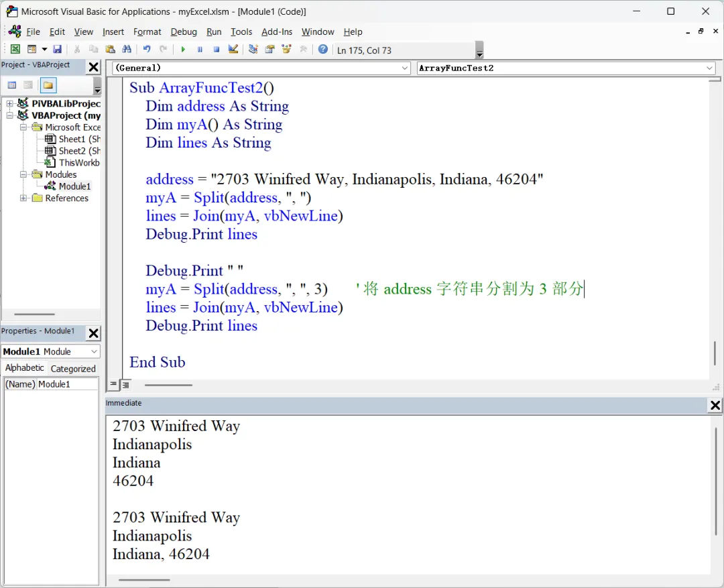Image resolution: width=724 pixels, height=588 pixels.
Task: Expand the References folder node
Action: [x=23, y=198]
